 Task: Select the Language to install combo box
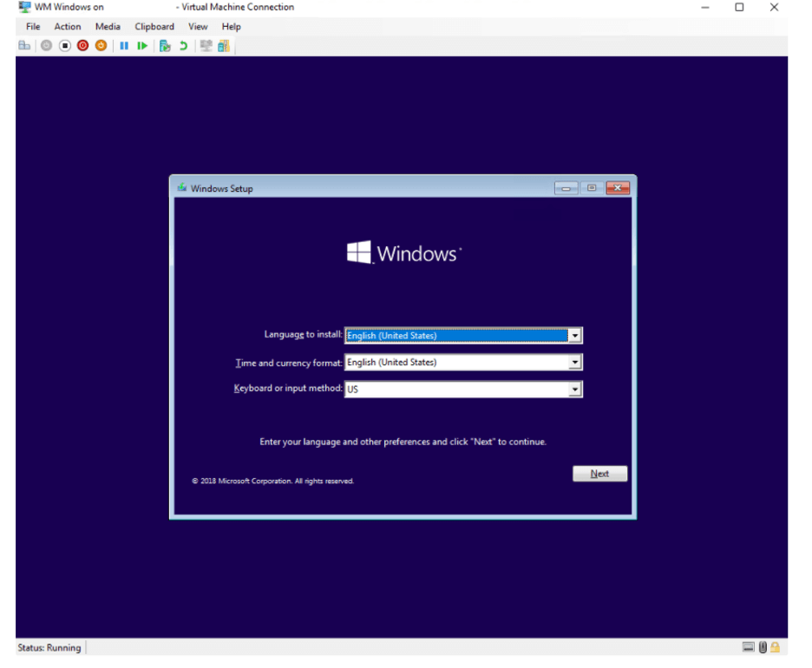click(463, 336)
